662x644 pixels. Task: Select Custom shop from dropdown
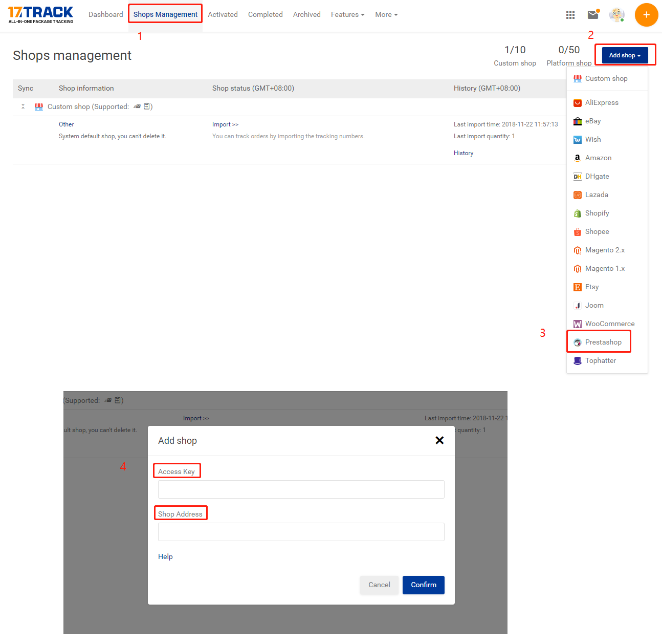tap(607, 79)
